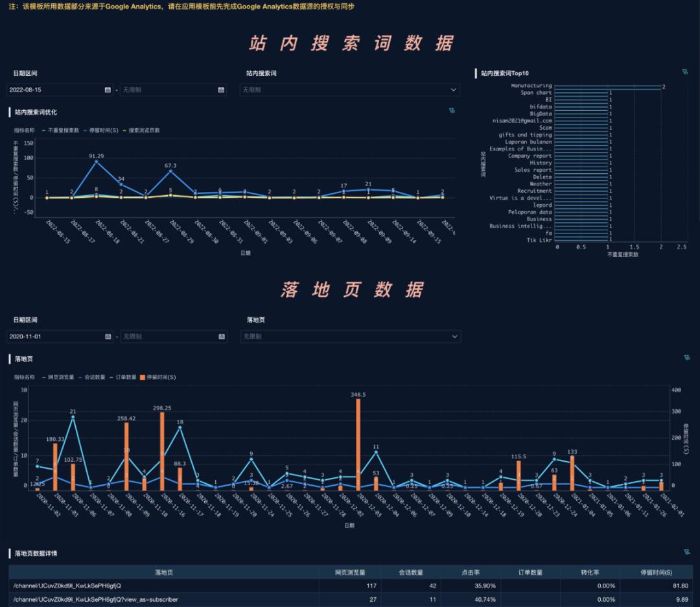Click filter icon on 站内搜索词优化 chart
The height and width of the screenshot is (607, 700).
[x=452, y=111]
